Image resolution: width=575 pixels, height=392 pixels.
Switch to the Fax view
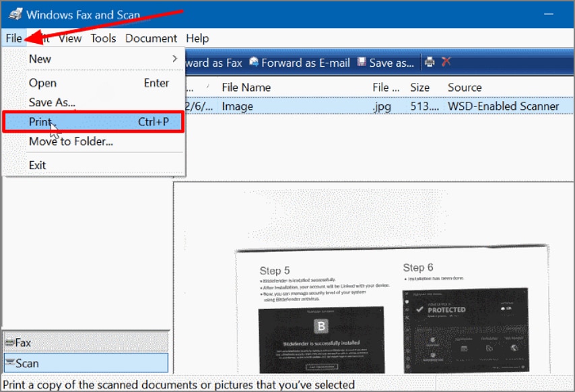[86, 343]
